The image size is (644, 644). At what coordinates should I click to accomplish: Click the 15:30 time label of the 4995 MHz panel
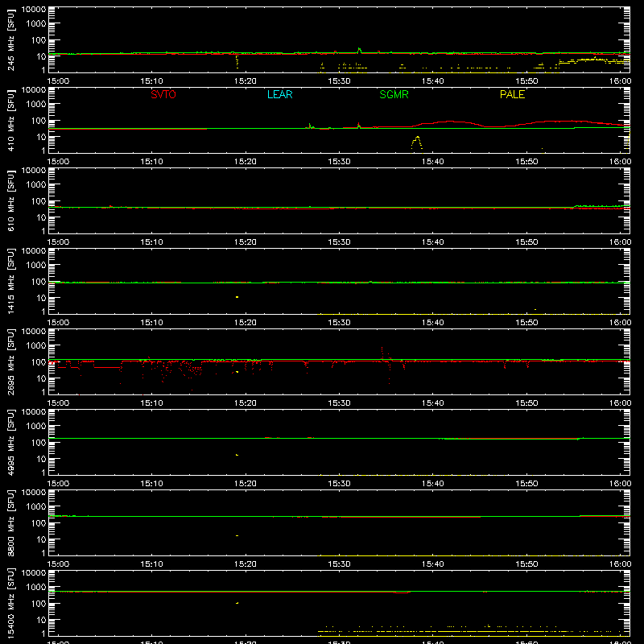(339, 484)
